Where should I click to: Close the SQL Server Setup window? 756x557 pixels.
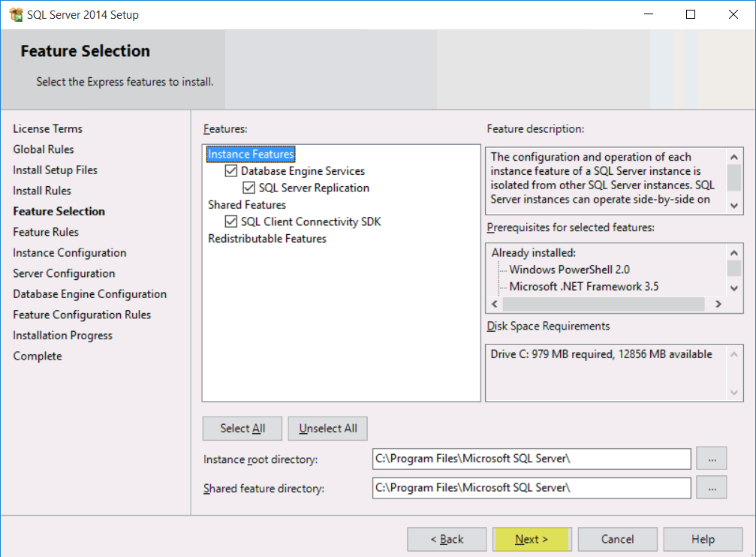tap(733, 14)
